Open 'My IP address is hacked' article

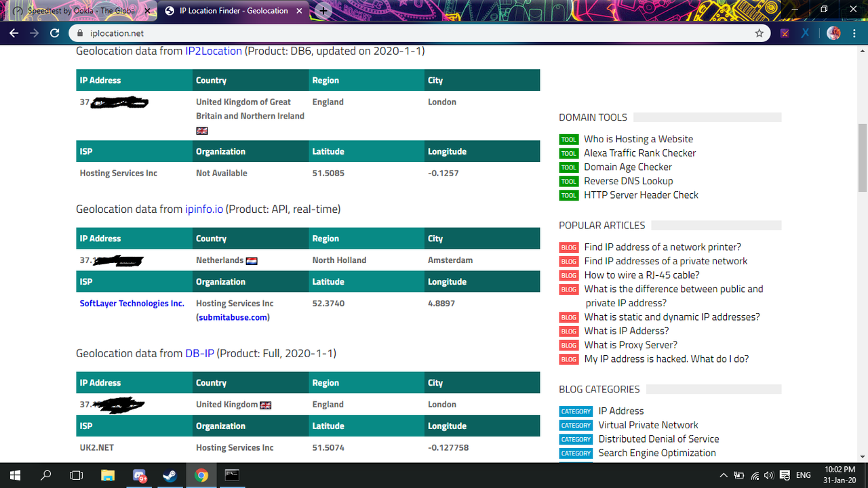(667, 359)
